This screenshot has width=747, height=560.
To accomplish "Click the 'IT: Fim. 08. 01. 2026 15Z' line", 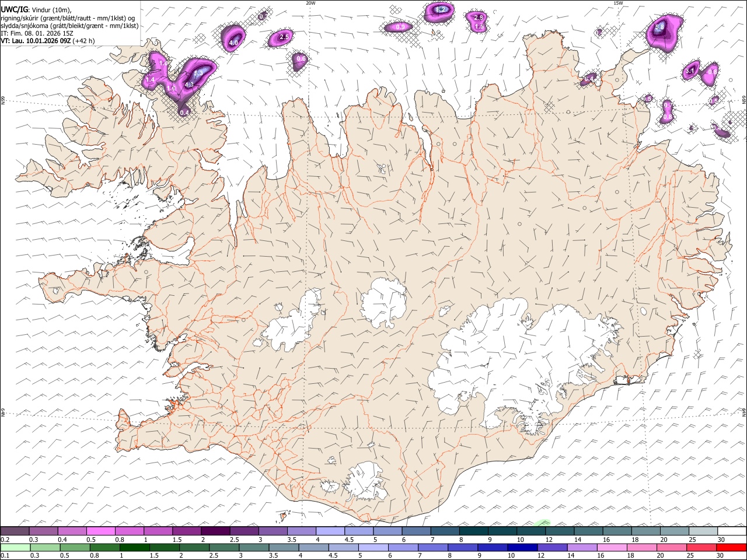I will [36, 33].
